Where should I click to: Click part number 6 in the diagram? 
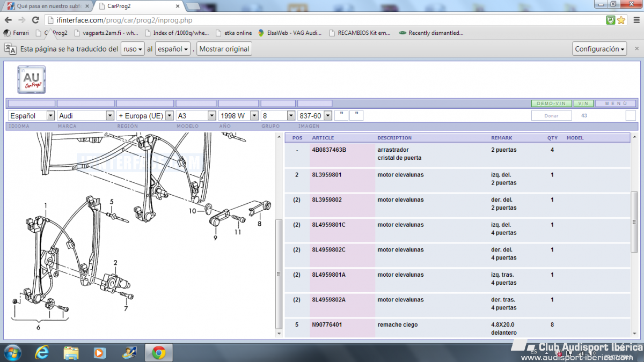[38, 327]
